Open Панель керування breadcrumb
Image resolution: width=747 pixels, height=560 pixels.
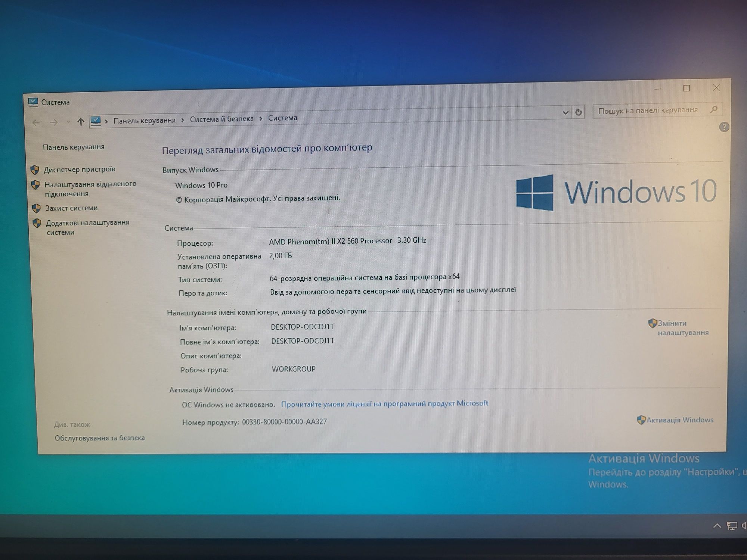[x=144, y=120]
